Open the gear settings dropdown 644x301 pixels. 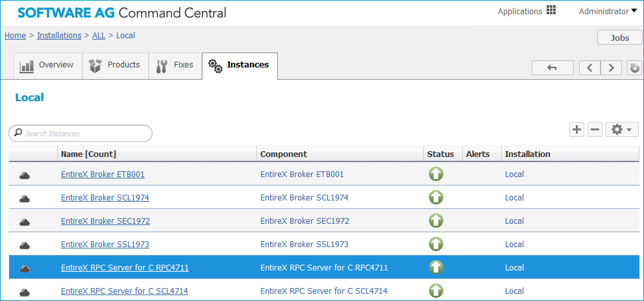click(x=622, y=130)
